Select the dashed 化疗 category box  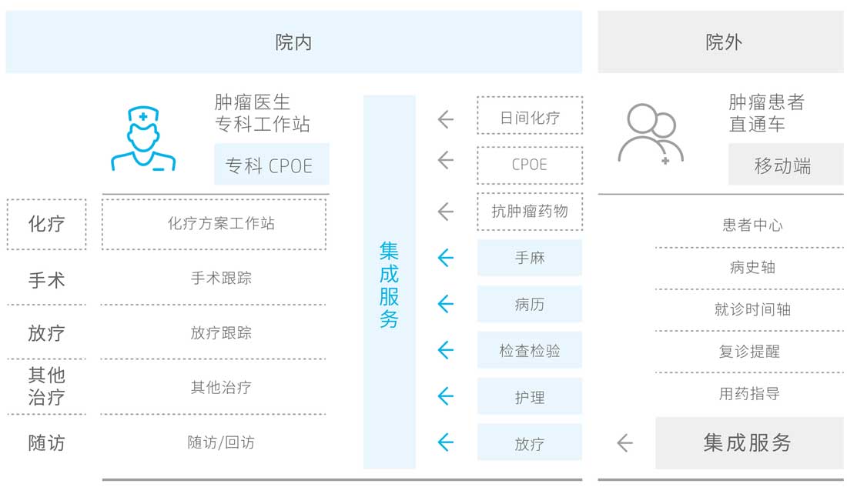pos(46,225)
